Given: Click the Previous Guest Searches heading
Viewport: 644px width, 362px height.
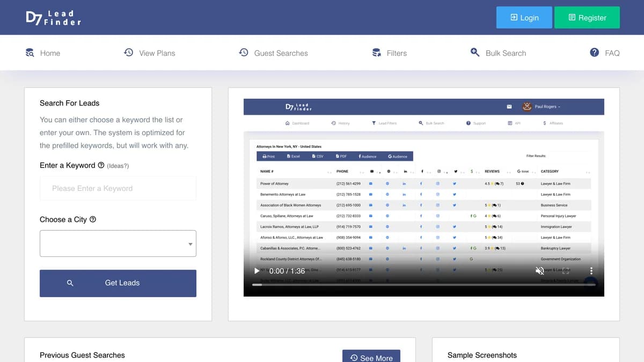Looking at the screenshot, I should (82, 355).
